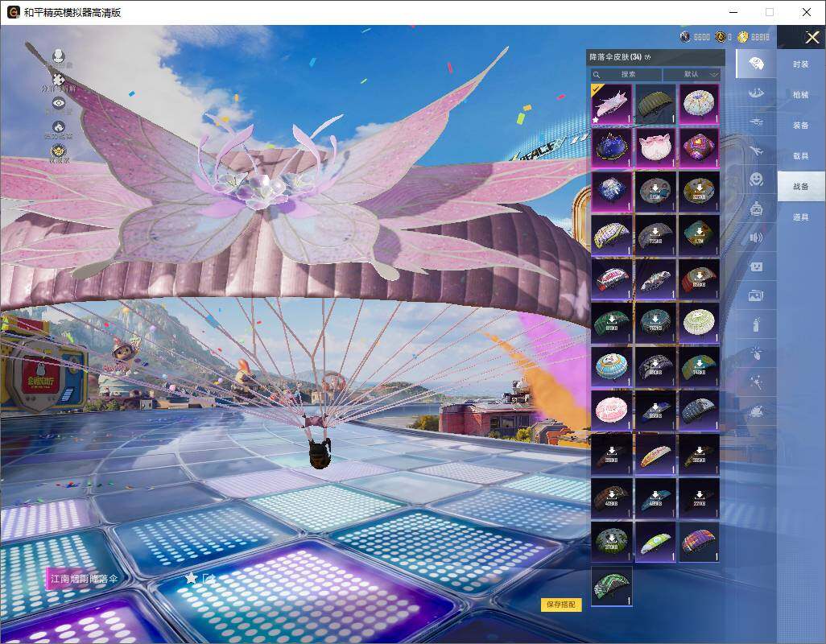Open the drone-style category icon in sidebar
The height and width of the screenshot is (644, 826).
point(756,122)
